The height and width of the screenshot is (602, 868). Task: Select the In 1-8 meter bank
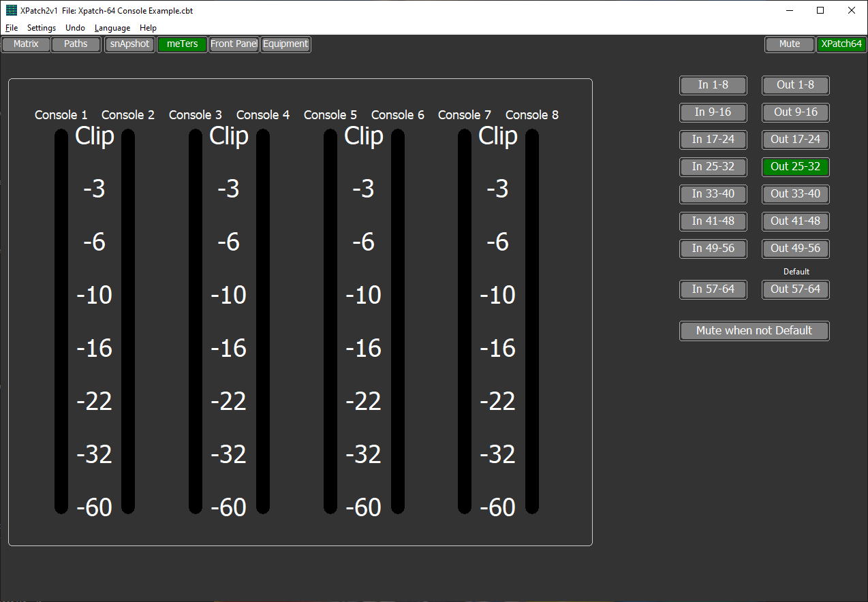713,85
